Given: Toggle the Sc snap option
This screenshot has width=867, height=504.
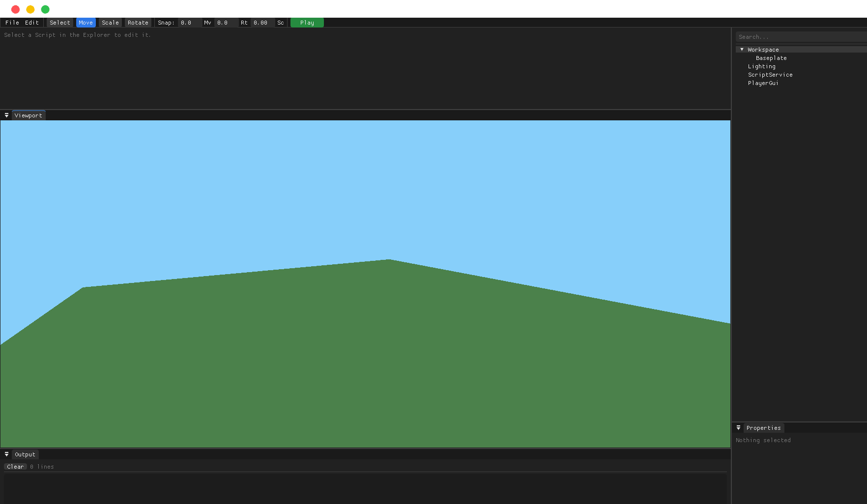Looking at the screenshot, I should click(x=280, y=23).
